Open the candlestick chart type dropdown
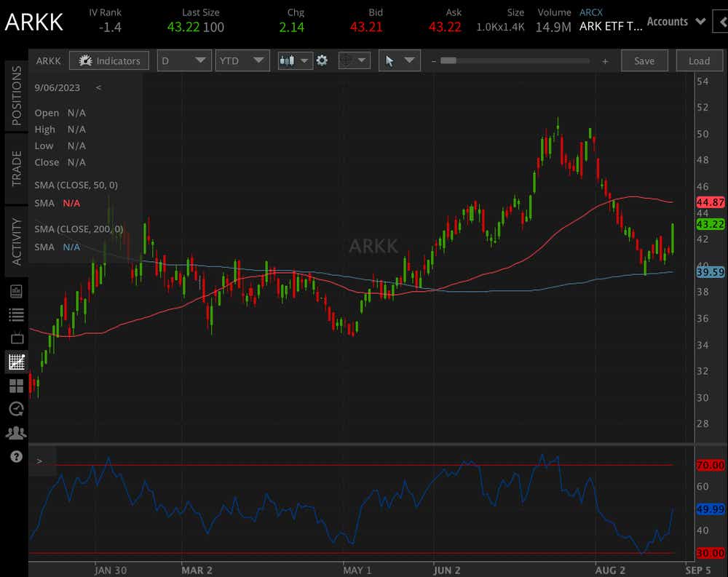Image resolution: width=728 pixels, height=577 pixels. 296,61
